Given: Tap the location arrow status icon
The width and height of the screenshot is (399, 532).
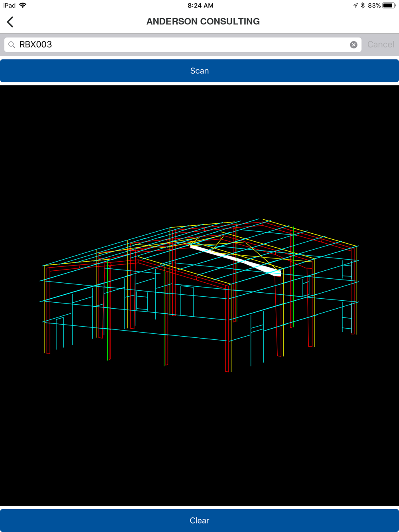Looking at the screenshot, I should point(355,6).
